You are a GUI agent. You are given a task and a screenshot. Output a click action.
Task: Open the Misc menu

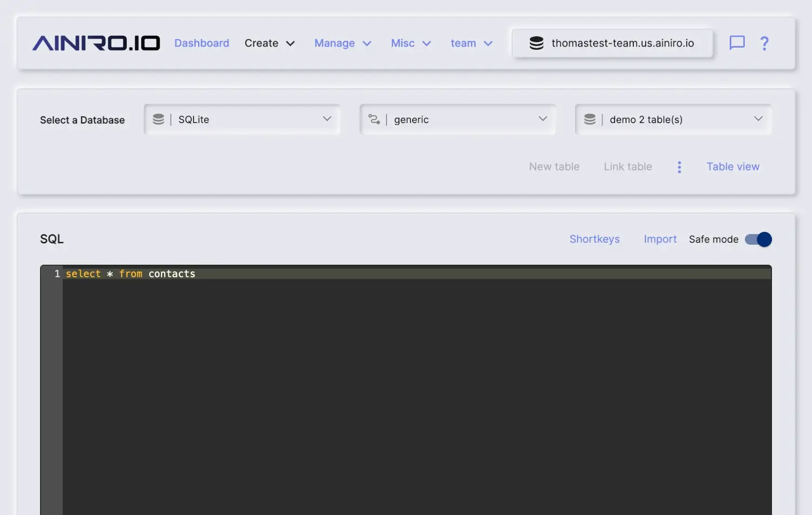click(411, 43)
